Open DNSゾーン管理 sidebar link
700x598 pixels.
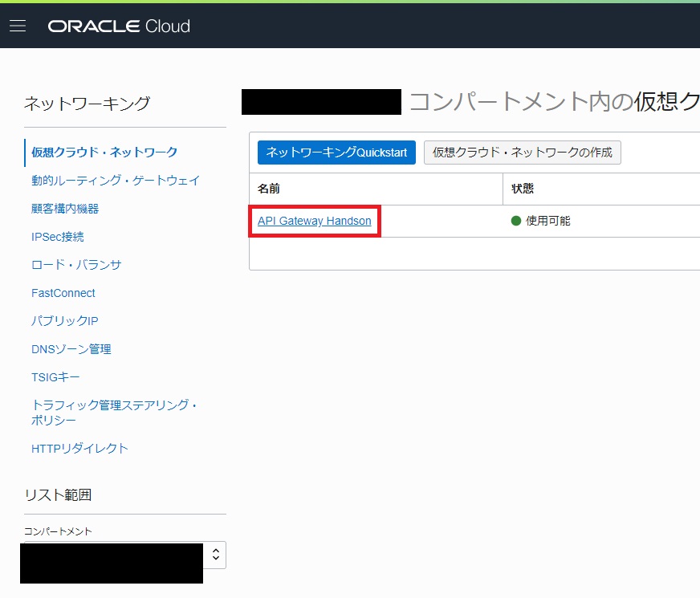click(71, 349)
